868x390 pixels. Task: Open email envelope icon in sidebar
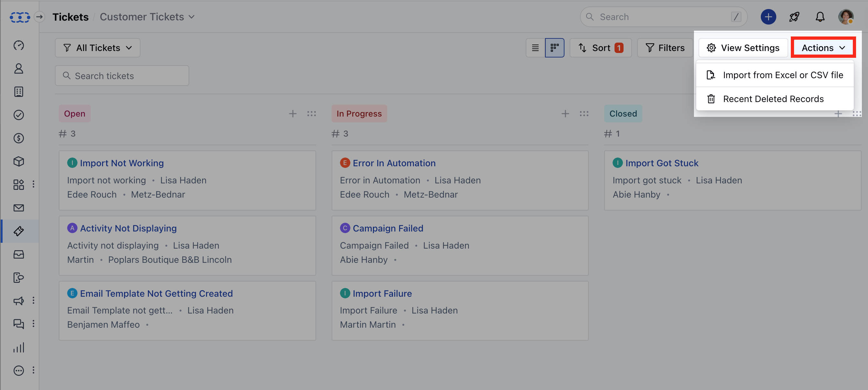(18, 208)
